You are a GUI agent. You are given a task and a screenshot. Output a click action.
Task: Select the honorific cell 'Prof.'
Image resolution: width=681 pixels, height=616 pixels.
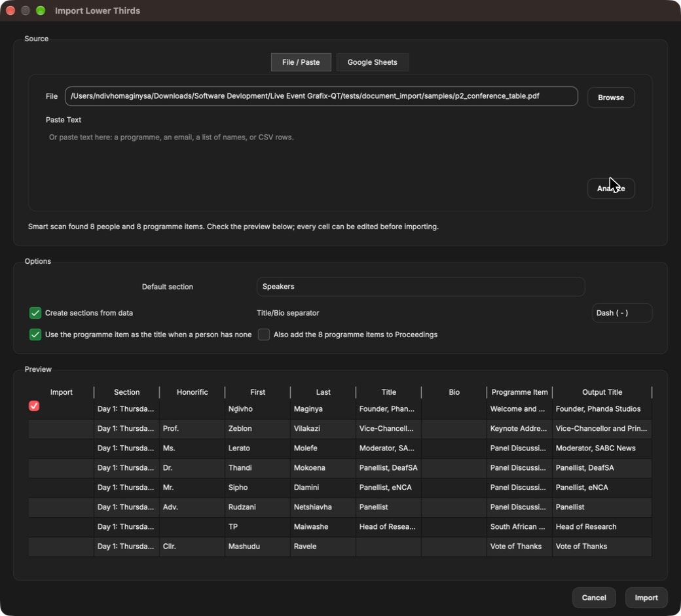(192, 429)
